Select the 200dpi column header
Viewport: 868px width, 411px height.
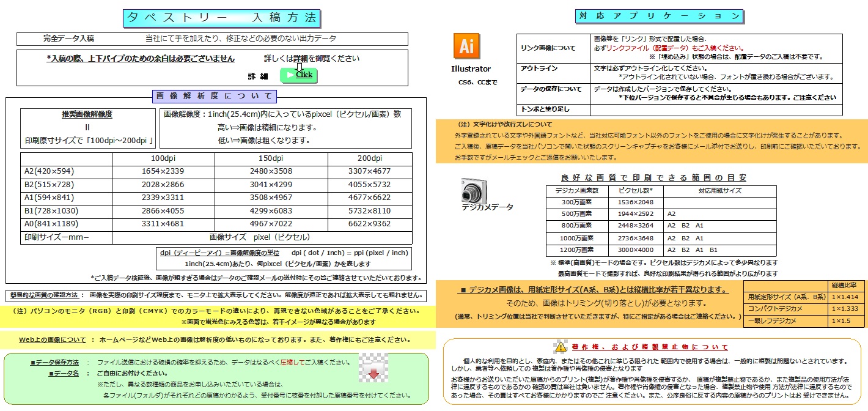(369, 159)
